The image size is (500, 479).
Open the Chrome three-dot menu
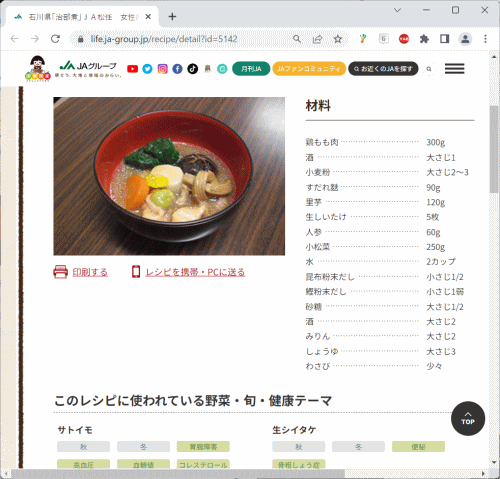pyautogui.click(x=485, y=39)
